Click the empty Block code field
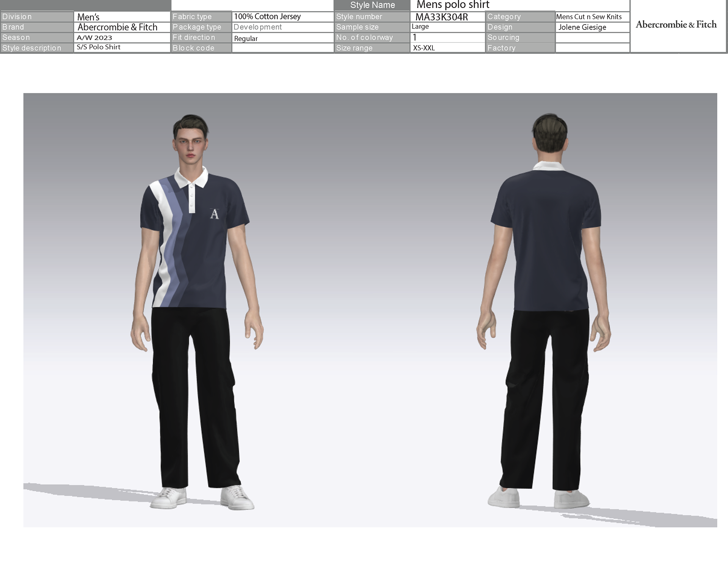Viewport: 728px width, 563px height. [x=282, y=48]
